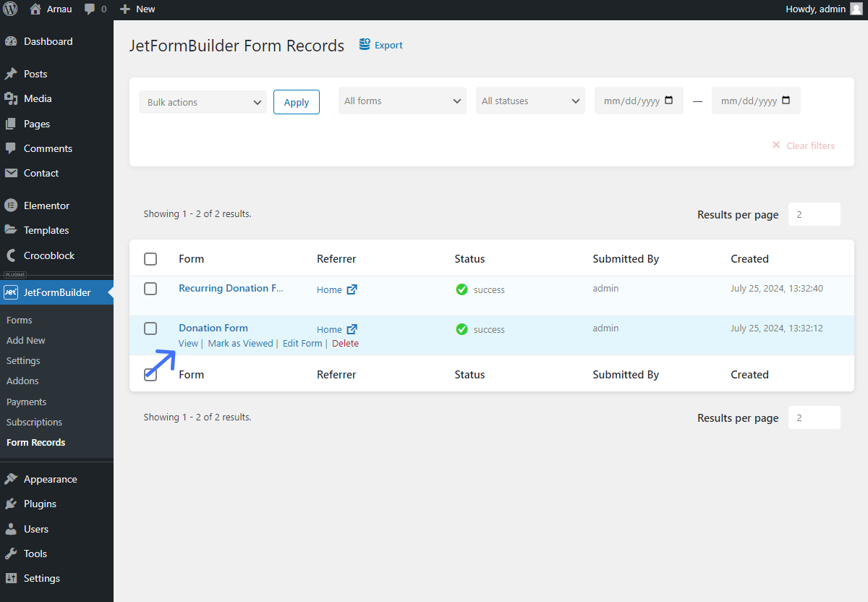The image size is (868, 602).
Task: Delete the Donation Form record
Action: click(345, 343)
